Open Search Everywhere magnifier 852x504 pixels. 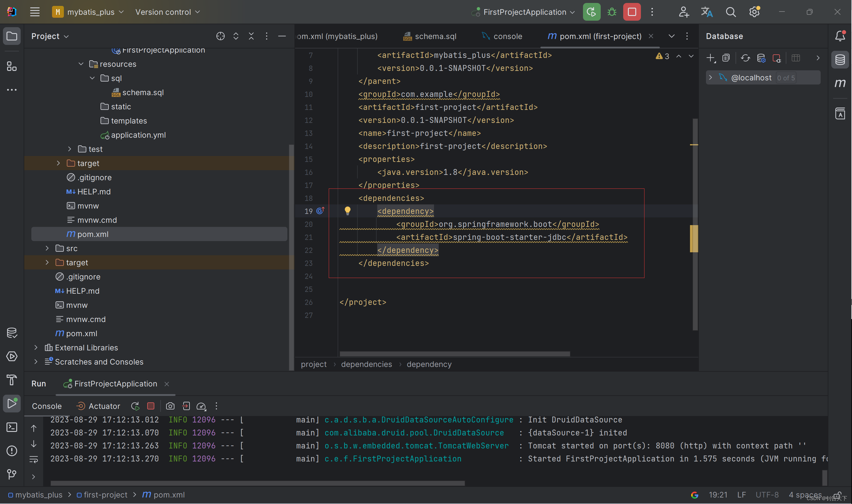[731, 12]
